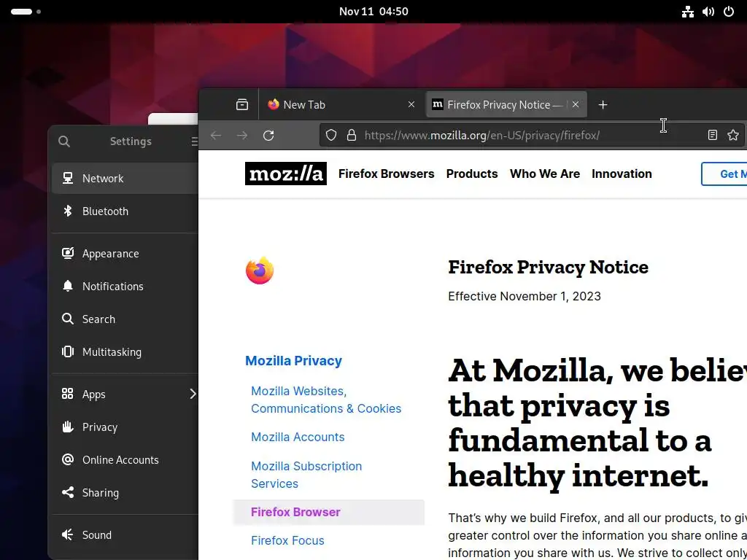Open Apps in Settings sidebar
The height and width of the screenshot is (560, 747).
(x=125, y=394)
